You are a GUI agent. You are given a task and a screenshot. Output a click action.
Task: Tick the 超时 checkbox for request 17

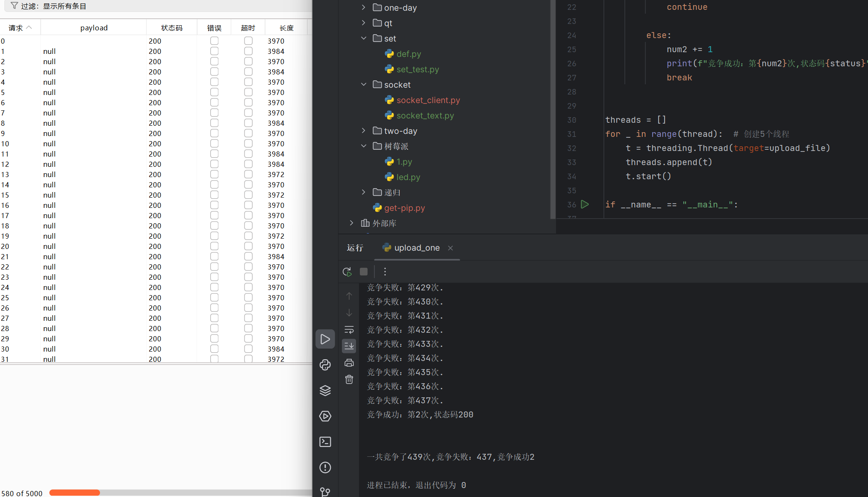click(x=248, y=215)
